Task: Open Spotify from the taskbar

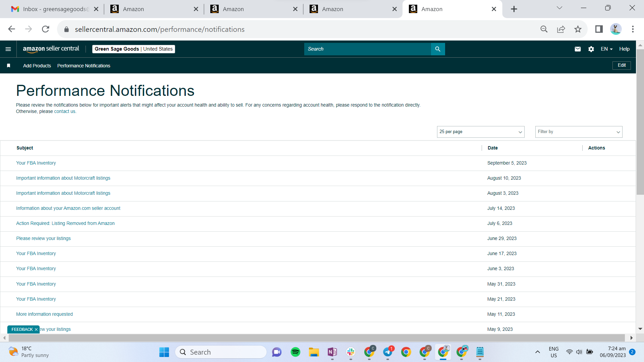Action: coord(296,352)
